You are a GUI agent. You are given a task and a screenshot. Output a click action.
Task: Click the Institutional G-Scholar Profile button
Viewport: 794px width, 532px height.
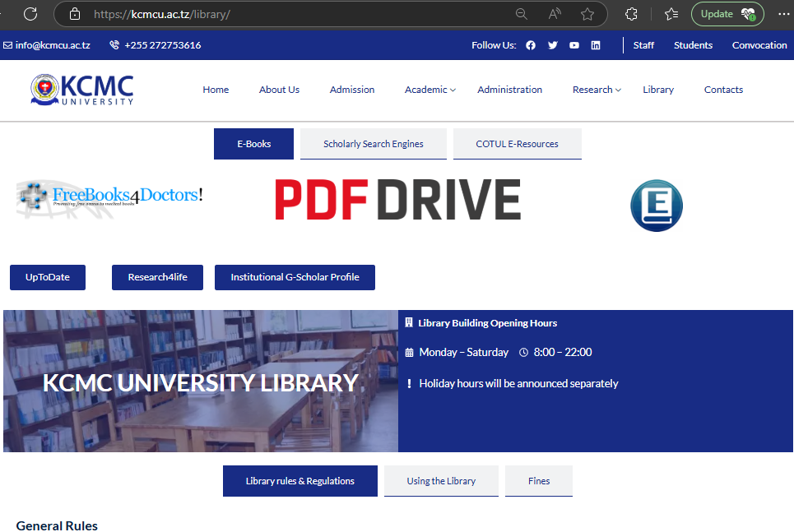(295, 277)
